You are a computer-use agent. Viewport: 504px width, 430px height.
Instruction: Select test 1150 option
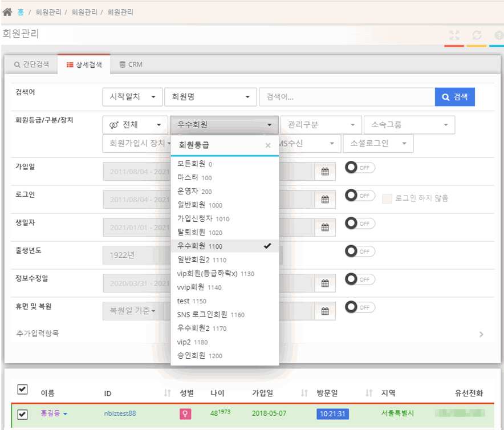(x=225, y=301)
